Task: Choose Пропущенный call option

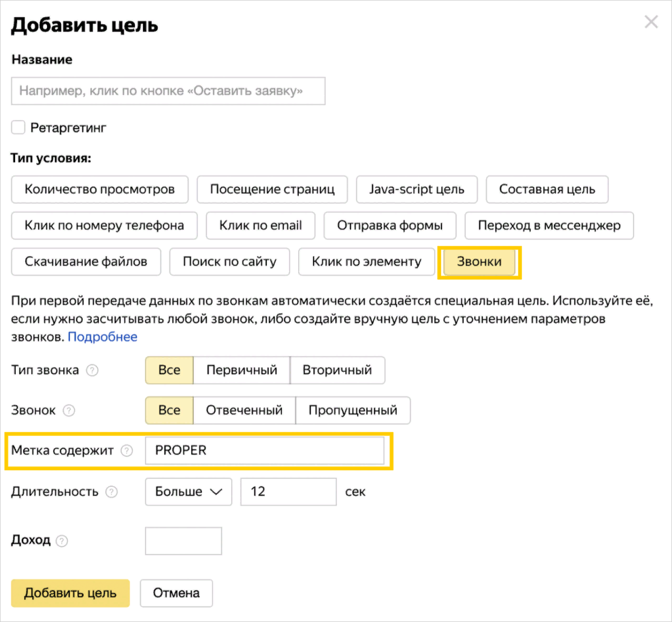Action: click(353, 410)
